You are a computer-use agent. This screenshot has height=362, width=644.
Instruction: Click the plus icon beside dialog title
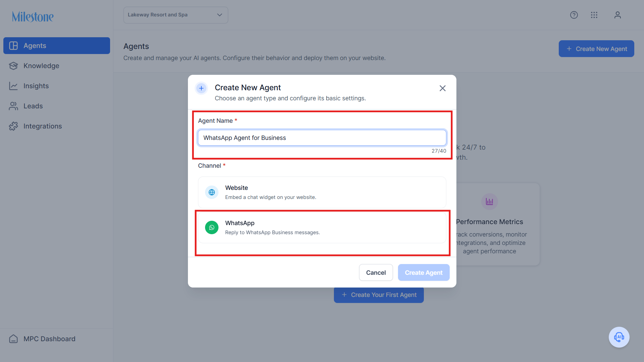[201, 88]
